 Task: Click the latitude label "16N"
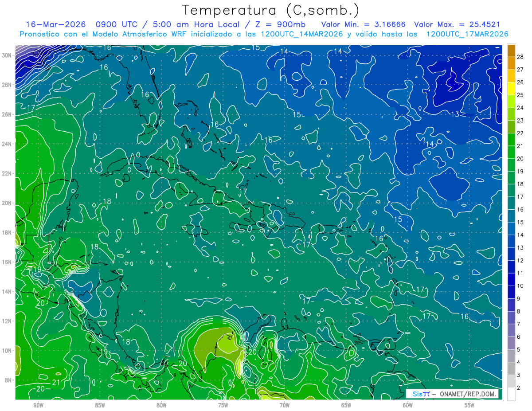point(8,262)
